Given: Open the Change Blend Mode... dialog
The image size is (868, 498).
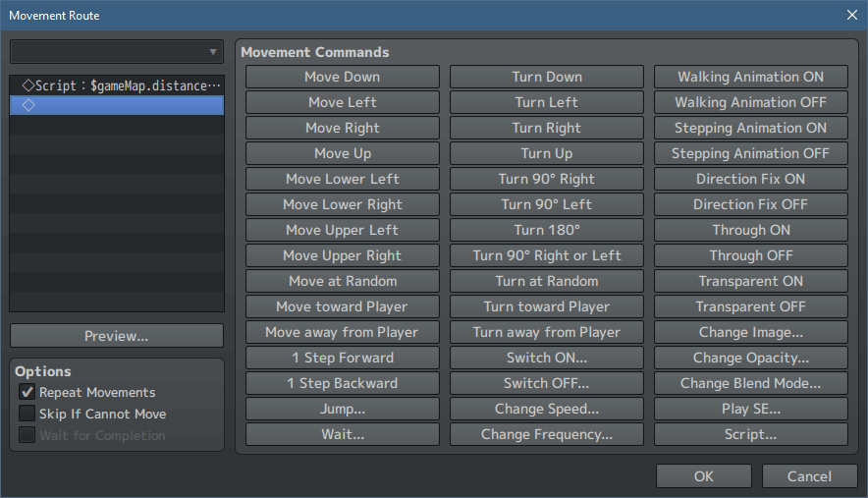Looking at the screenshot, I should tap(751, 383).
